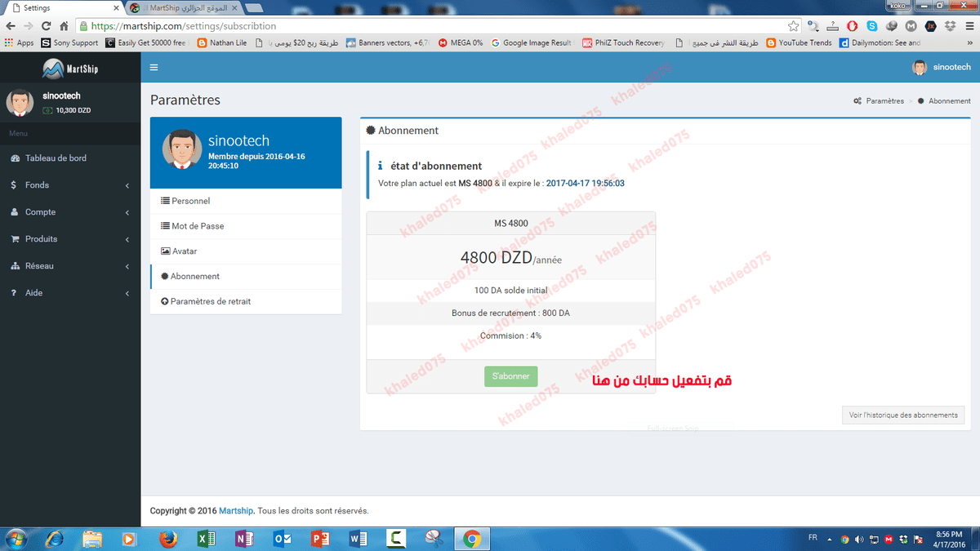This screenshot has height=551, width=980.
Task: Click the Martship link in footer
Action: click(238, 511)
